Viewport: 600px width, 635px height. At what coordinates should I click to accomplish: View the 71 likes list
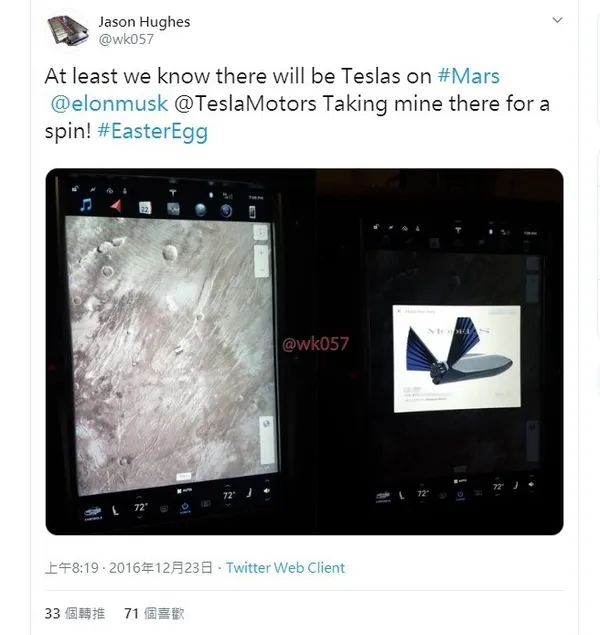pyautogui.click(x=153, y=613)
